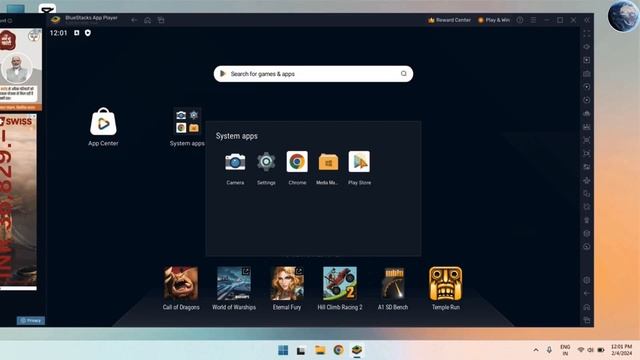The height and width of the screenshot is (360, 640).
Task: Click the title bar recent apps icon
Action: (x=161, y=20)
